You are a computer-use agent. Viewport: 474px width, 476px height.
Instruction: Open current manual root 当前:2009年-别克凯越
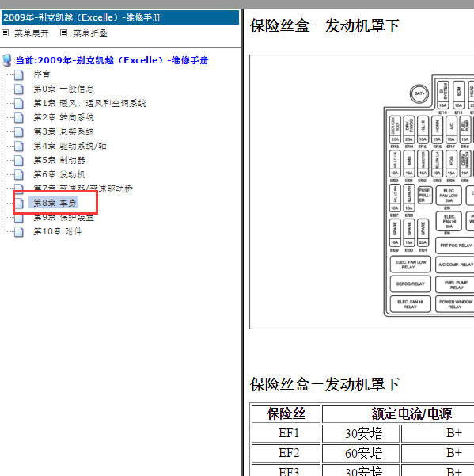pyautogui.click(x=112, y=60)
